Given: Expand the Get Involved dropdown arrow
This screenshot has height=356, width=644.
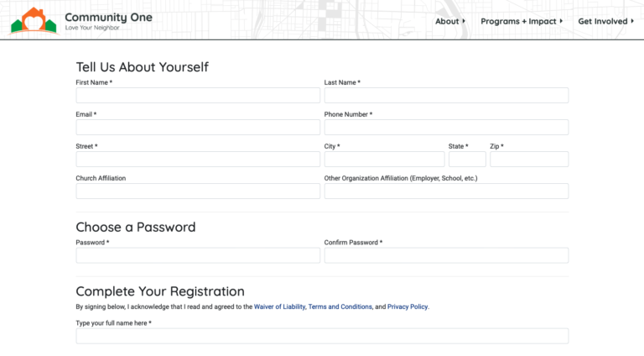Looking at the screenshot, I should pos(632,21).
